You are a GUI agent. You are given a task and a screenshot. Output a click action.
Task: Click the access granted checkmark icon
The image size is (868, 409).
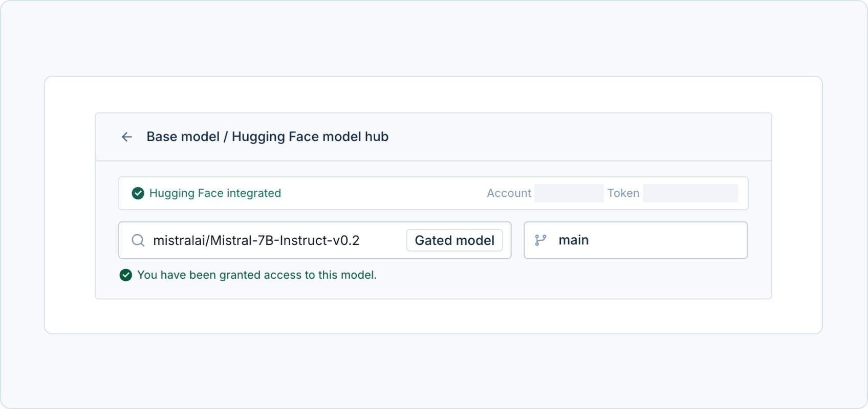pyautogui.click(x=126, y=275)
